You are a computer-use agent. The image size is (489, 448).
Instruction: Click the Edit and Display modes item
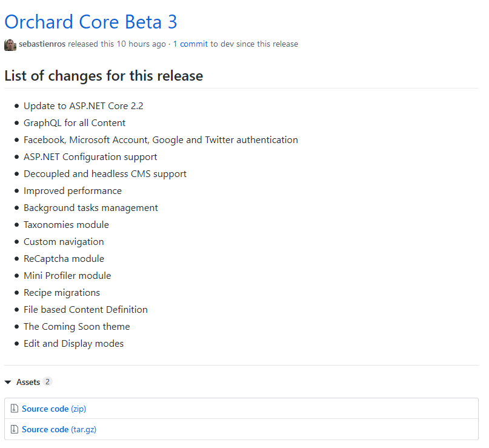[x=73, y=344]
